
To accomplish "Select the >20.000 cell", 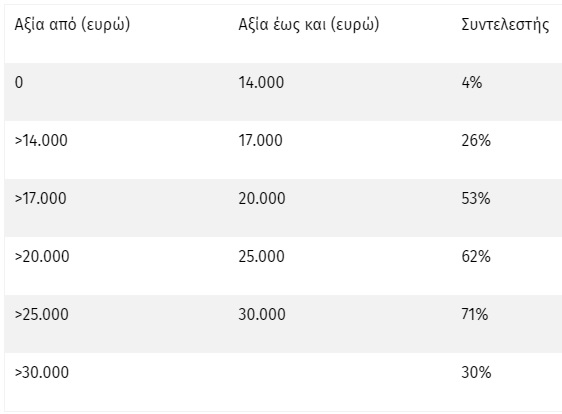I will [42, 257].
